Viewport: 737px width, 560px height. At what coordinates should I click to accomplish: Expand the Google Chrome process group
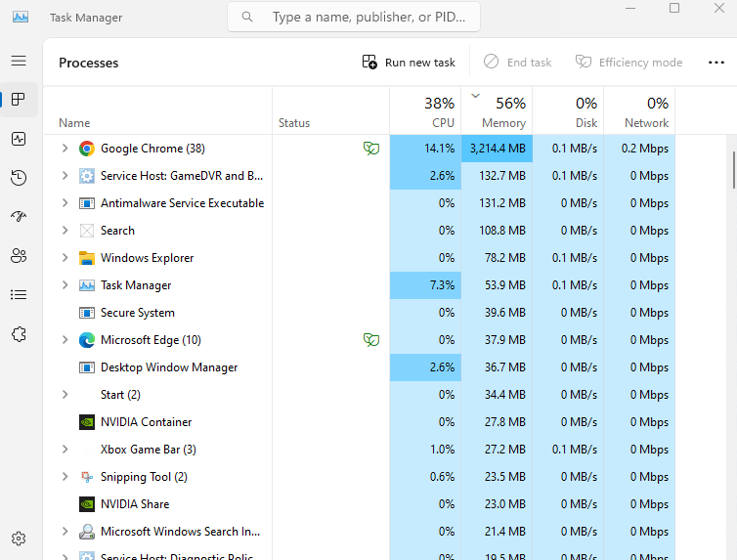(65, 149)
